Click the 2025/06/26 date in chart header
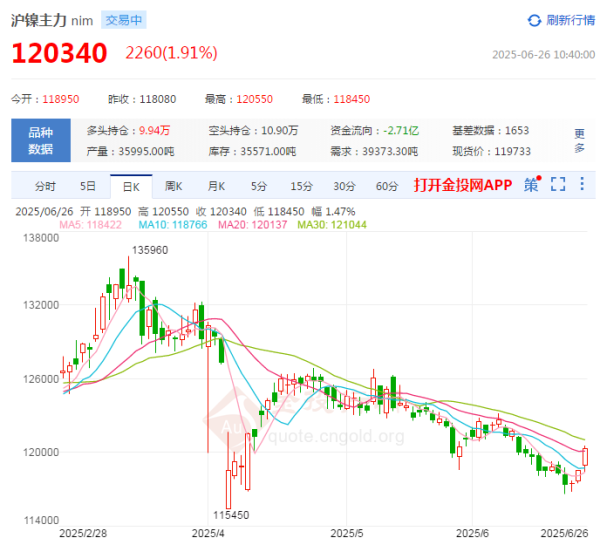600x538 pixels. click(x=44, y=212)
